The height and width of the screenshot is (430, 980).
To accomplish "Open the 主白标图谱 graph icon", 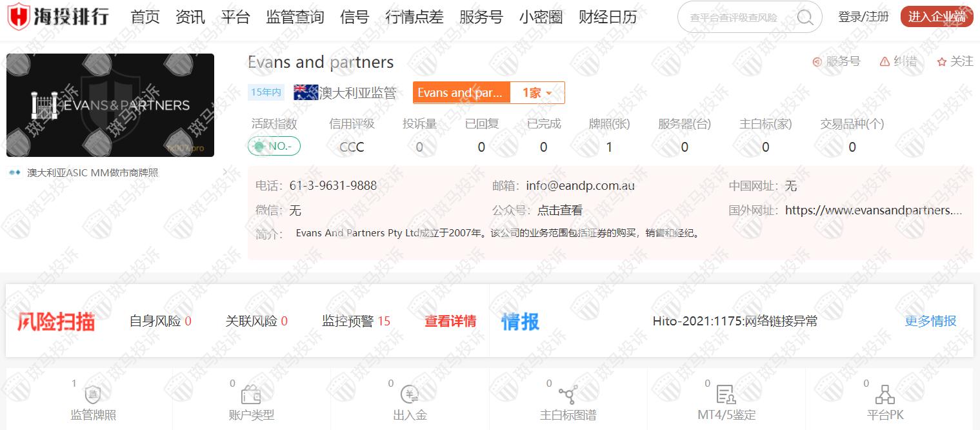I will tap(568, 394).
